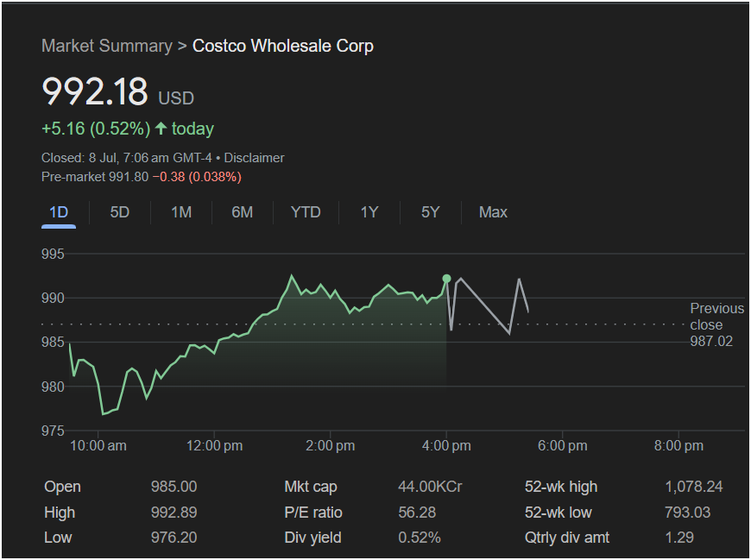Click the P/E ratio value 56.28

pyautogui.click(x=417, y=513)
